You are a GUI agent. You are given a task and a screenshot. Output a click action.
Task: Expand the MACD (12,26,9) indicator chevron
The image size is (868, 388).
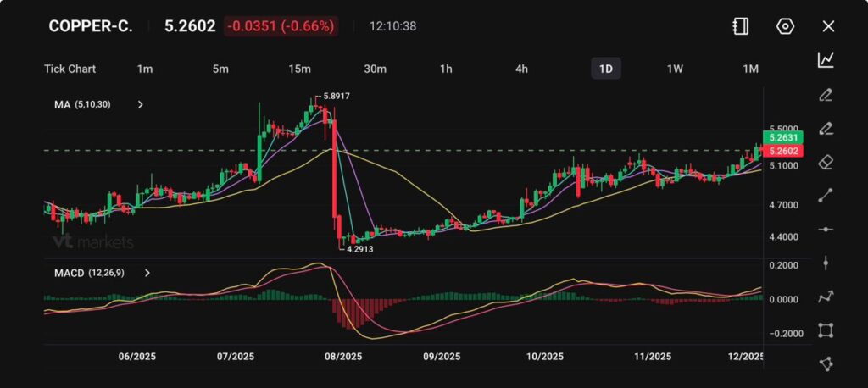pyautogui.click(x=147, y=273)
